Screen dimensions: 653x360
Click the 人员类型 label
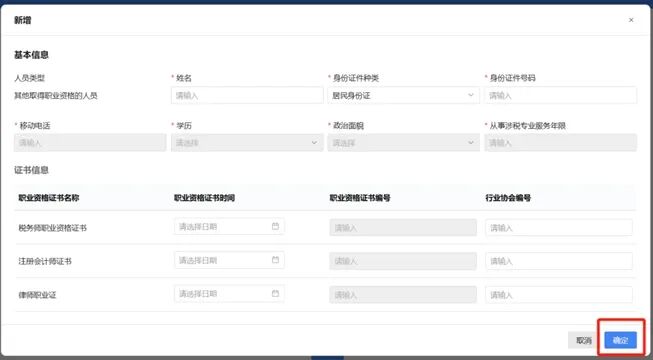coord(30,78)
